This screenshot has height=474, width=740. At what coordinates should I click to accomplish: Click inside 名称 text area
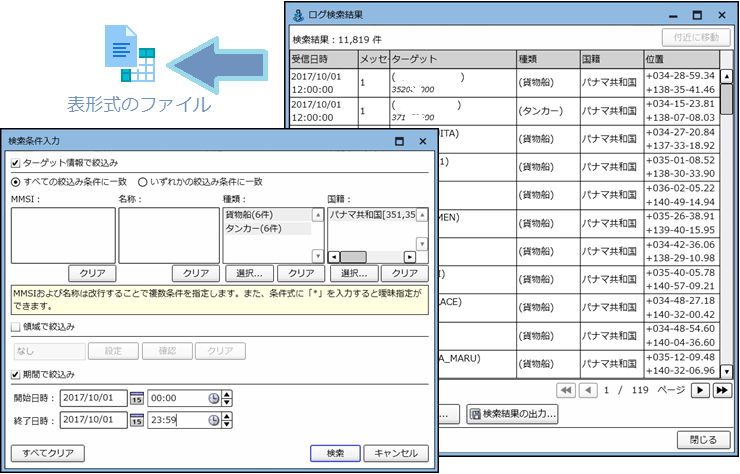coord(169,236)
